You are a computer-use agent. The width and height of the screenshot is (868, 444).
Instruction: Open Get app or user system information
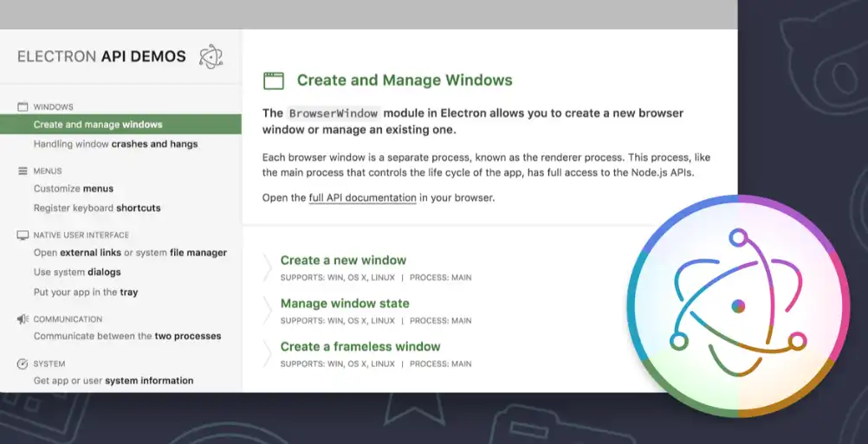pos(113,381)
